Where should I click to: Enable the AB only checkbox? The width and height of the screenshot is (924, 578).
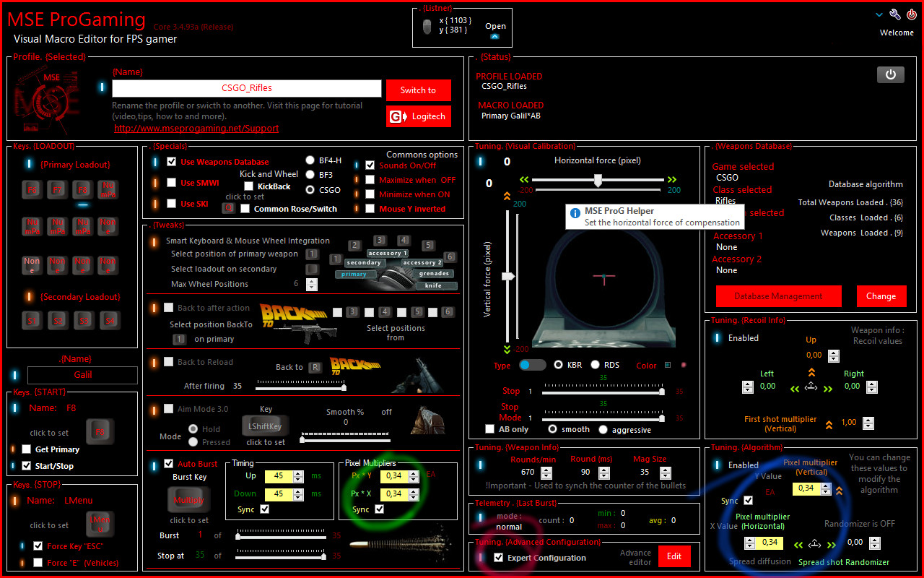click(490, 429)
